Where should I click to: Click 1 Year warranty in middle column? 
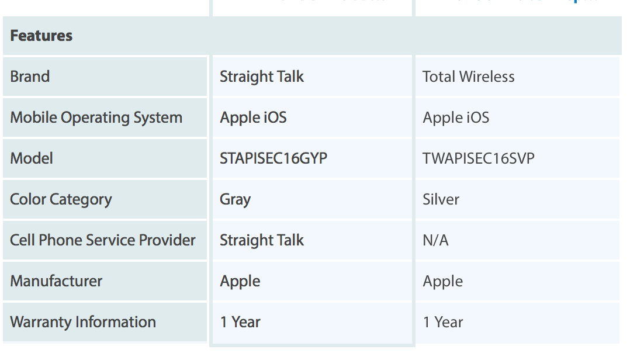240,322
